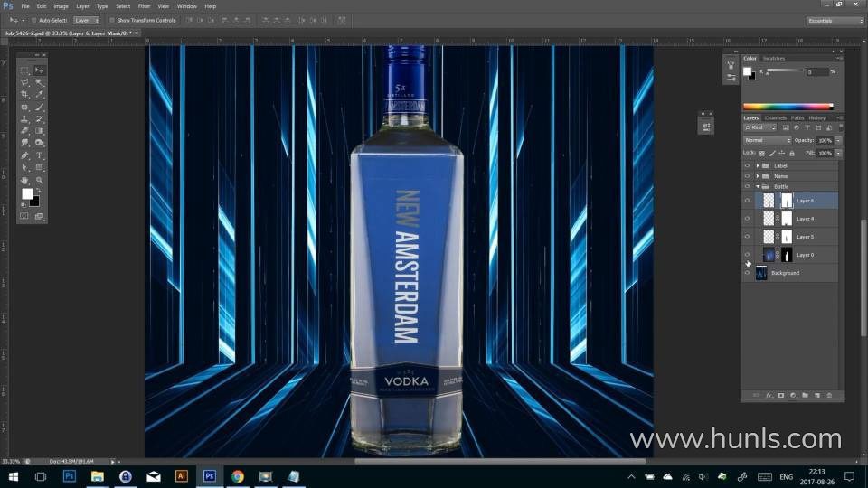Image resolution: width=868 pixels, height=488 pixels.
Task: Select the Zoom tool
Action: (x=39, y=181)
